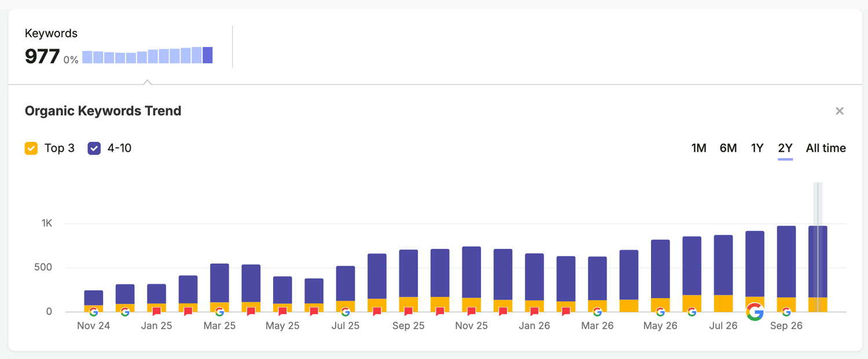868x359 pixels.
Task: Open red note flag between Nov 25 and Jan 26
Action: tap(503, 312)
